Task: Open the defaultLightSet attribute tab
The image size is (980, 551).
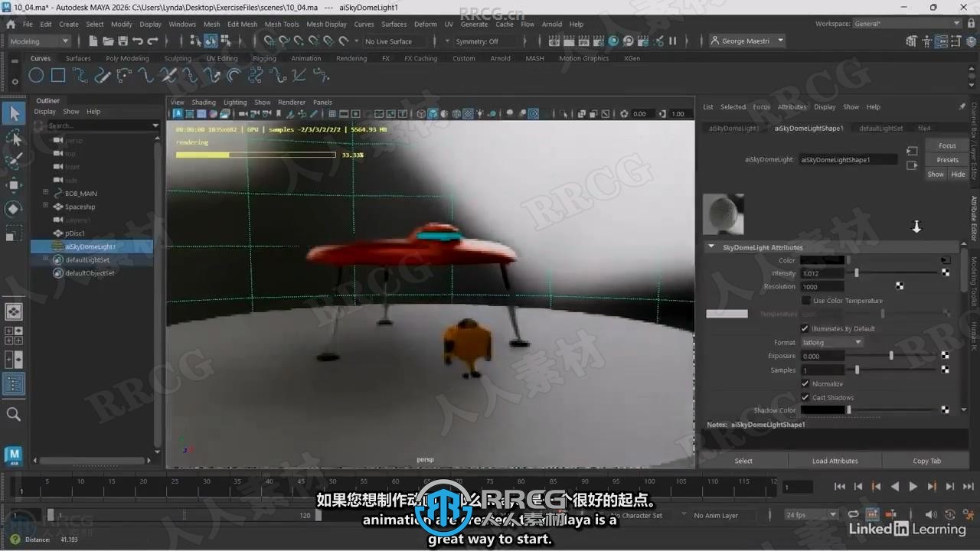Action: tap(880, 128)
